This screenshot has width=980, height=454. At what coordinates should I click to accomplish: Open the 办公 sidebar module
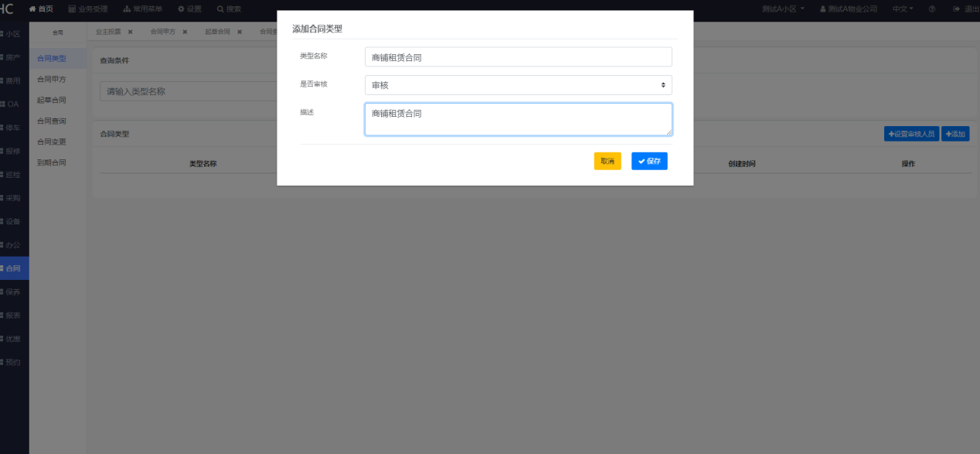pyautogui.click(x=14, y=245)
